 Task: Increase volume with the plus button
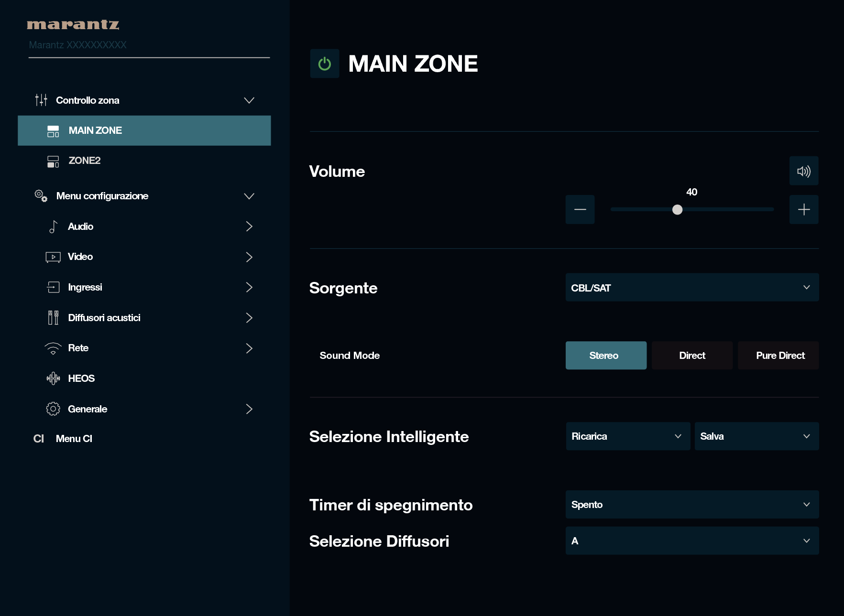click(x=803, y=209)
